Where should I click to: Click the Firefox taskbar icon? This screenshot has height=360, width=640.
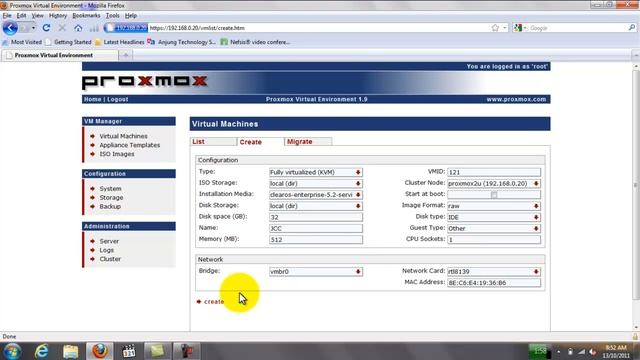[100, 351]
